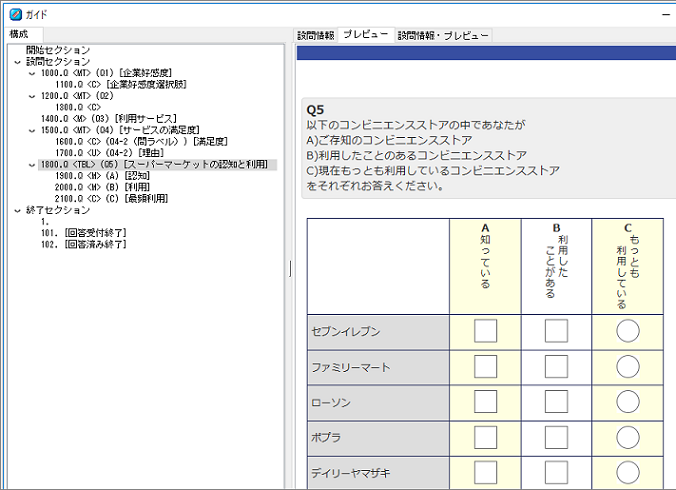Viewport: 676px width, 490px height.
Task: Check 知っている for ファミリーマート
Action: point(485,367)
